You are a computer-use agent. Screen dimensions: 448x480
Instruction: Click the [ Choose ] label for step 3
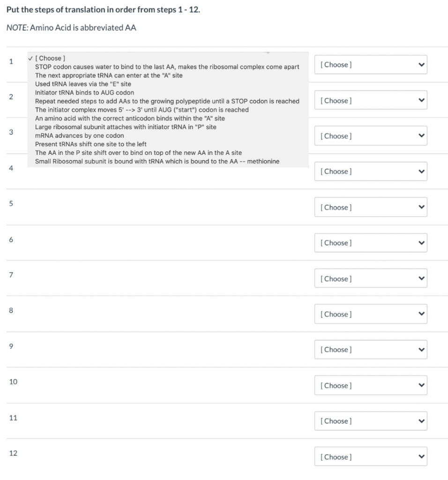point(336,136)
